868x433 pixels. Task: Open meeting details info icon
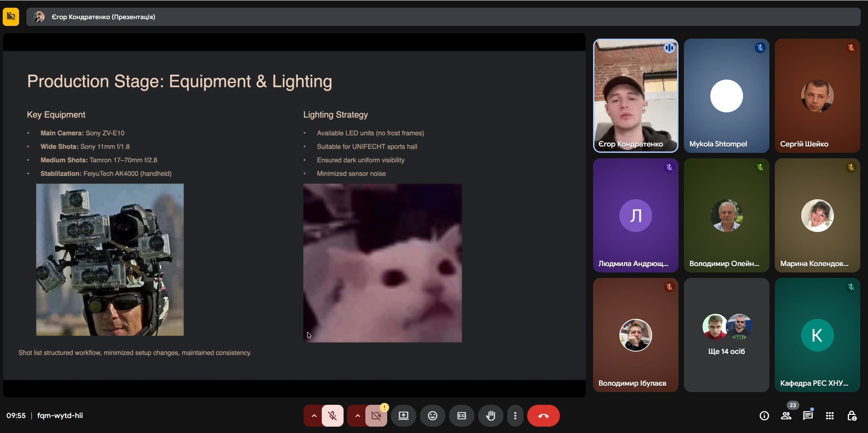pyautogui.click(x=764, y=416)
